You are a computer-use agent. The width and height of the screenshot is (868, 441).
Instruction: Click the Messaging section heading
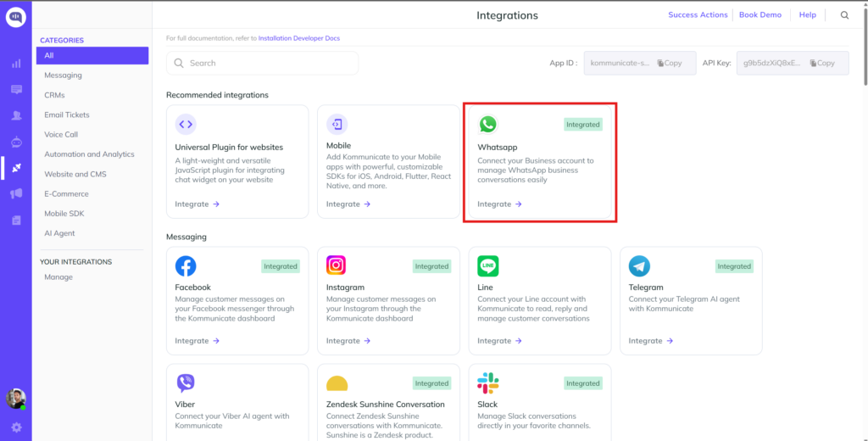tap(186, 237)
